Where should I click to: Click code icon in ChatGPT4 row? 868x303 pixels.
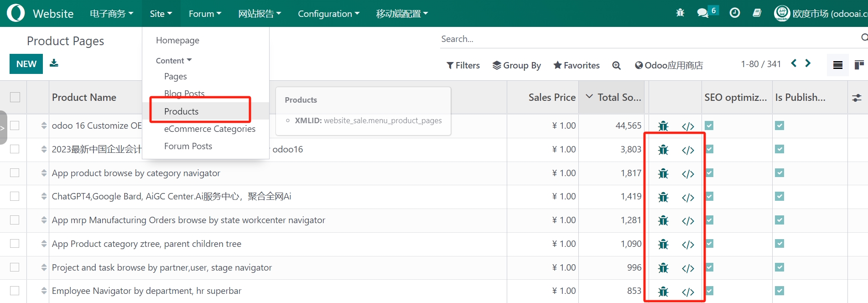click(688, 198)
